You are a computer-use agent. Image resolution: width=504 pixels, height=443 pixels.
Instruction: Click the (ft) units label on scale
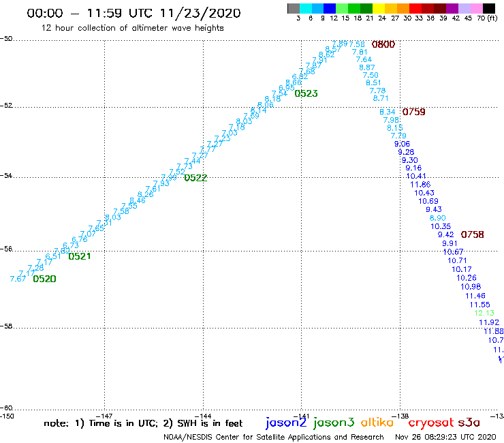492,18
